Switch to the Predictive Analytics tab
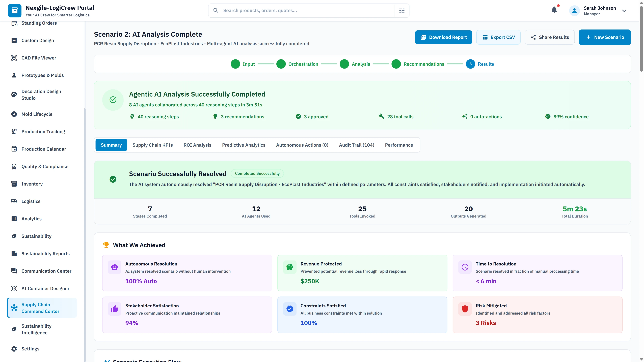This screenshot has width=644, height=362. [x=244, y=145]
